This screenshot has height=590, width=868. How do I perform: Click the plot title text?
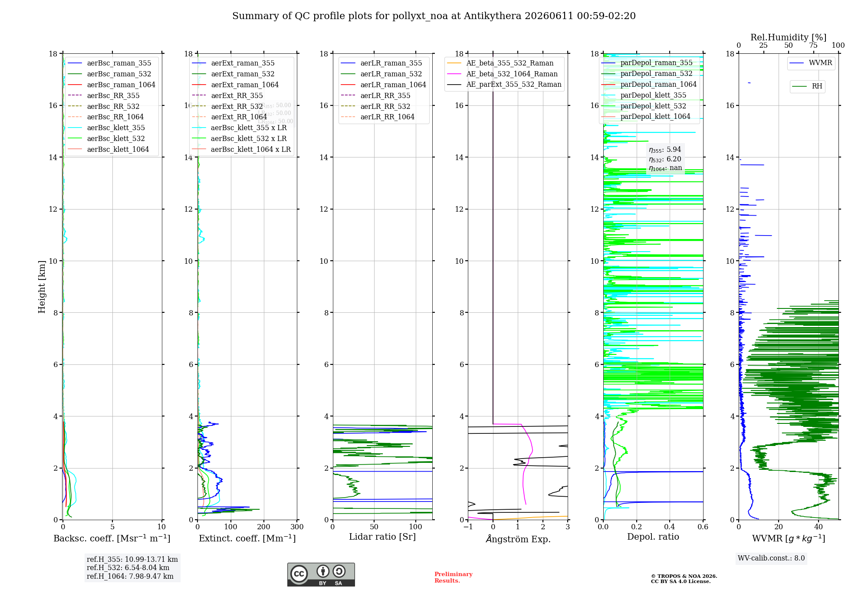click(x=434, y=16)
